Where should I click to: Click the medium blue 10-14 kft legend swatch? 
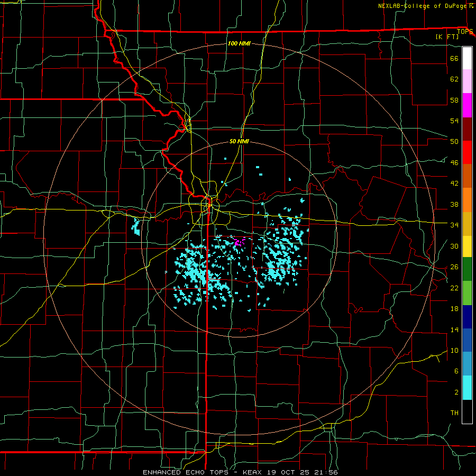coord(467,340)
